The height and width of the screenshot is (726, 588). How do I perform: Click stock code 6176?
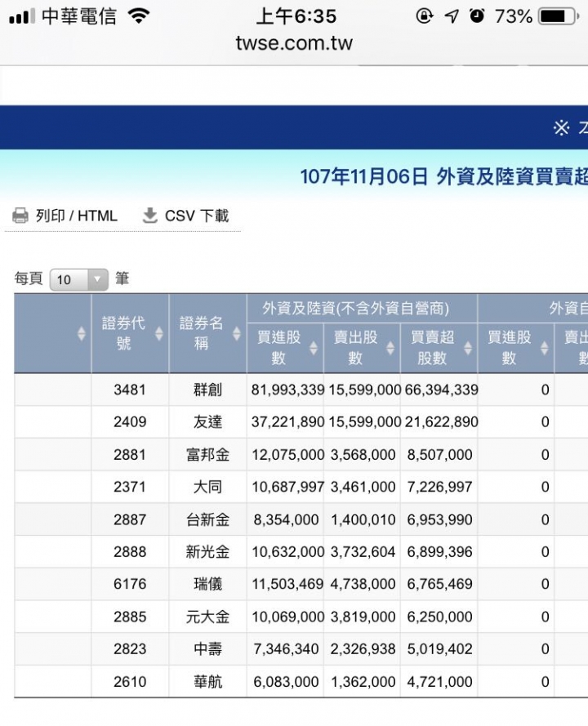point(130,585)
